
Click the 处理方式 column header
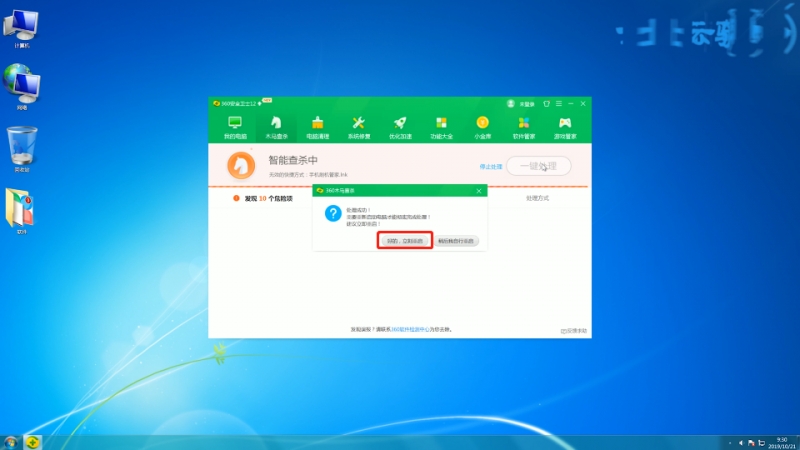tap(537, 198)
